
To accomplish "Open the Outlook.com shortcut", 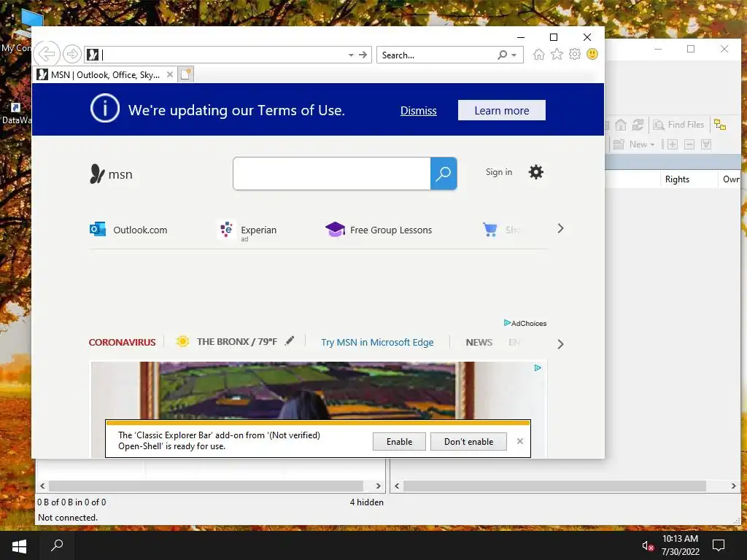I will 128,230.
